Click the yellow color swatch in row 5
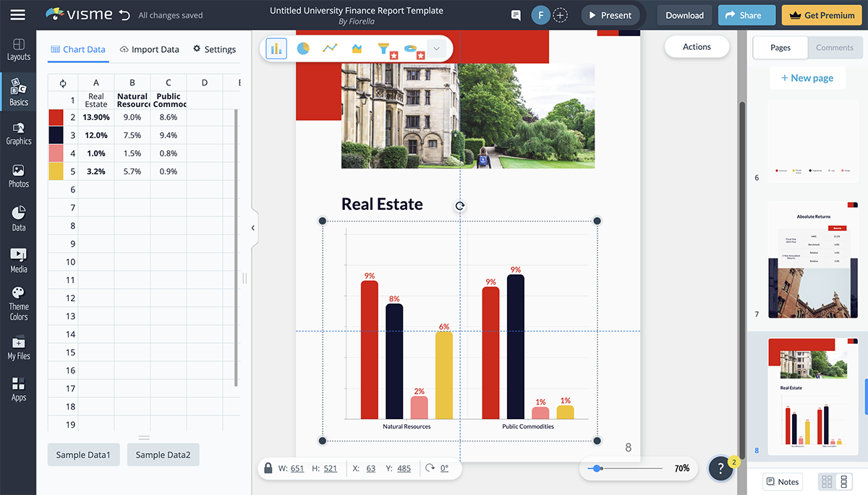This screenshot has width=868, height=495. coord(56,172)
